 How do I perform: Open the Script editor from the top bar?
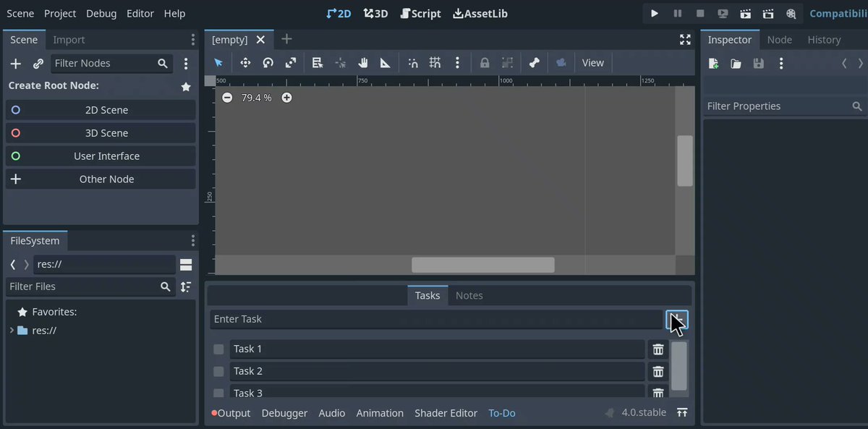click(x=420, y=13)
